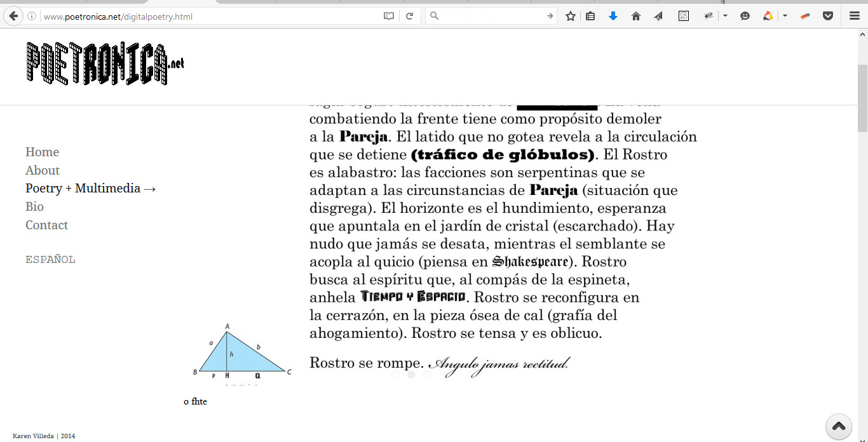Open site information icon beside the URL
868x442 pixels.
click(32, 17)
